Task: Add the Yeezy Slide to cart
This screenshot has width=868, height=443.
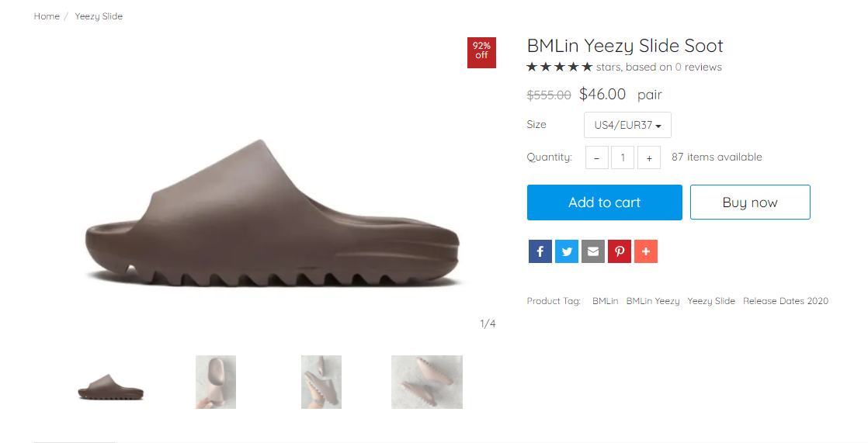Action: [605, 202]
